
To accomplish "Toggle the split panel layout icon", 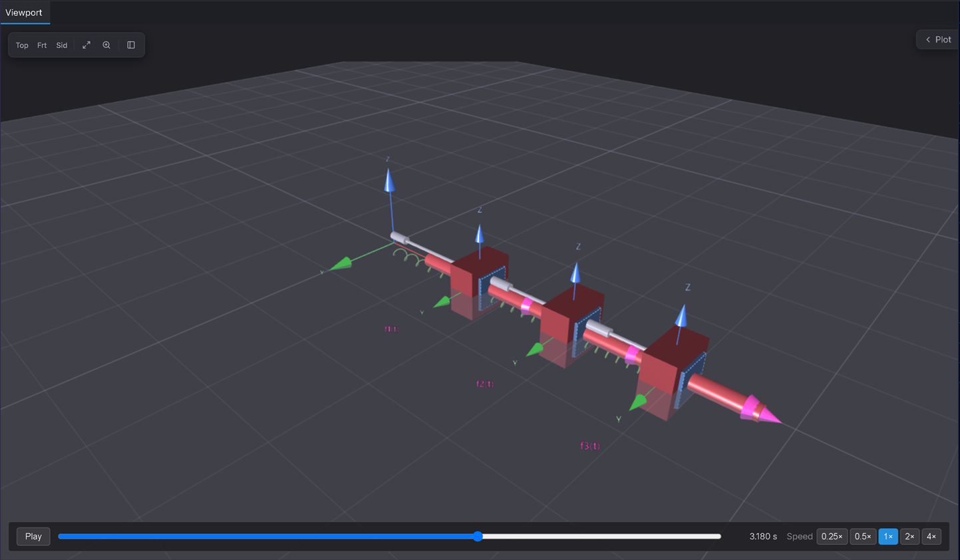I will [131, 45].
